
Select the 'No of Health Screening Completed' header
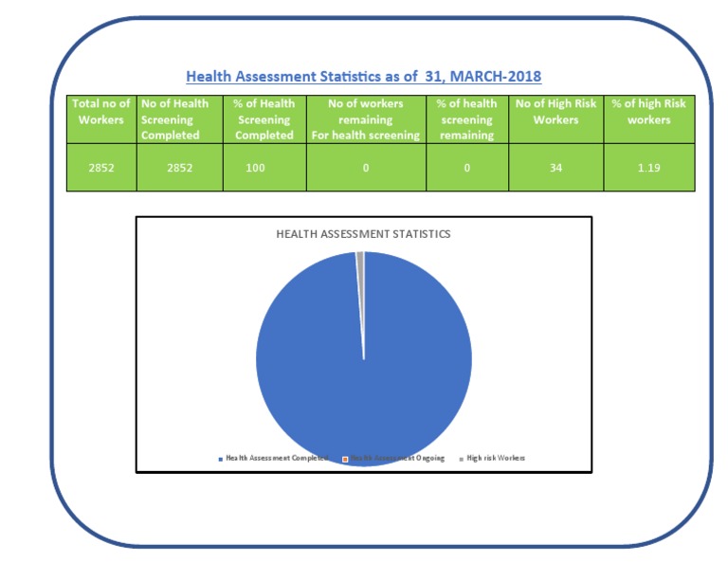click(180, 119)
